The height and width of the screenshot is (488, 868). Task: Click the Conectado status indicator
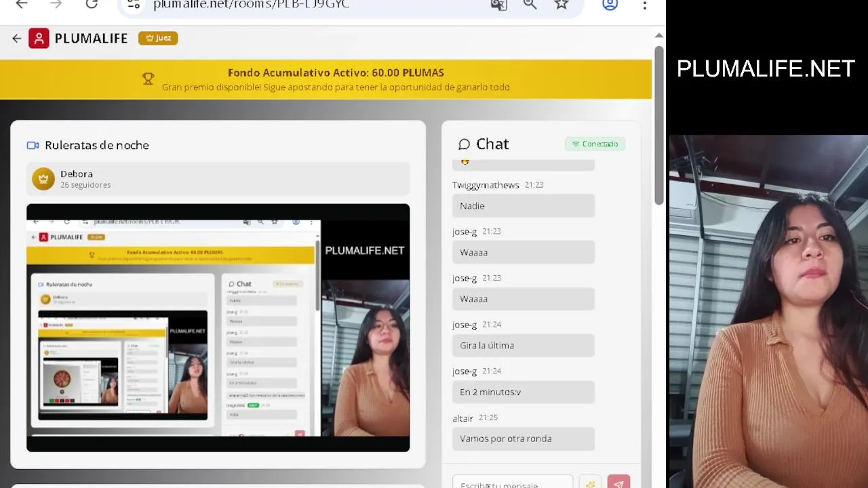coord(595,144)
